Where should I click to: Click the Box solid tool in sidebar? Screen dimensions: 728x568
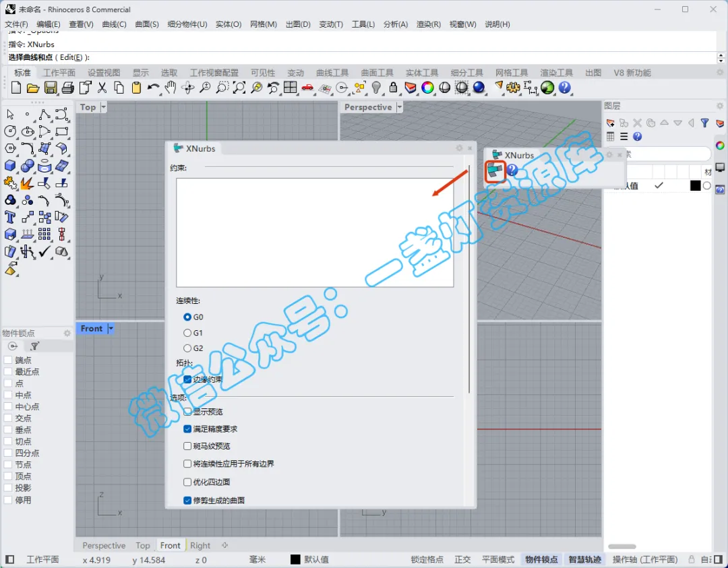pos(10,166)
